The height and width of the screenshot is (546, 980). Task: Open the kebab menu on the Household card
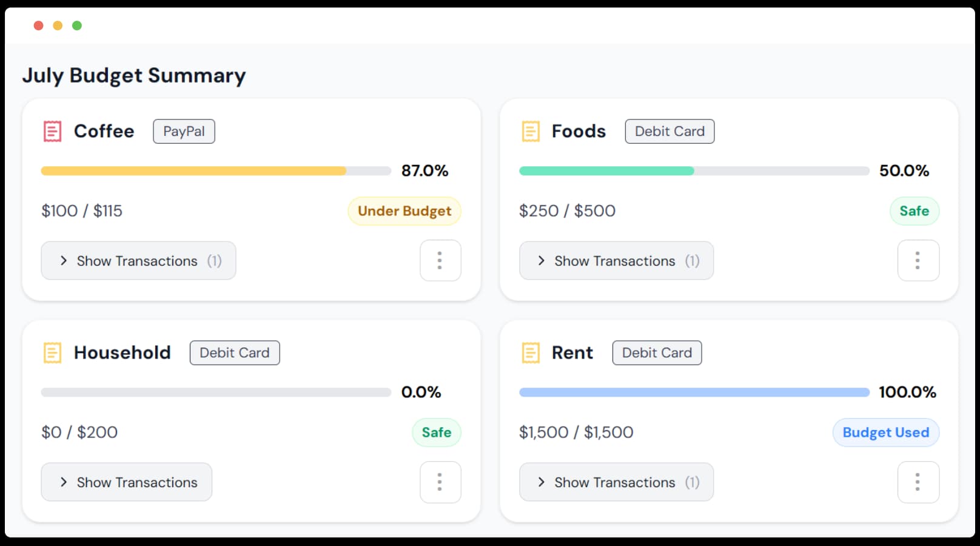pyautogui.click(x=440, y=482)
